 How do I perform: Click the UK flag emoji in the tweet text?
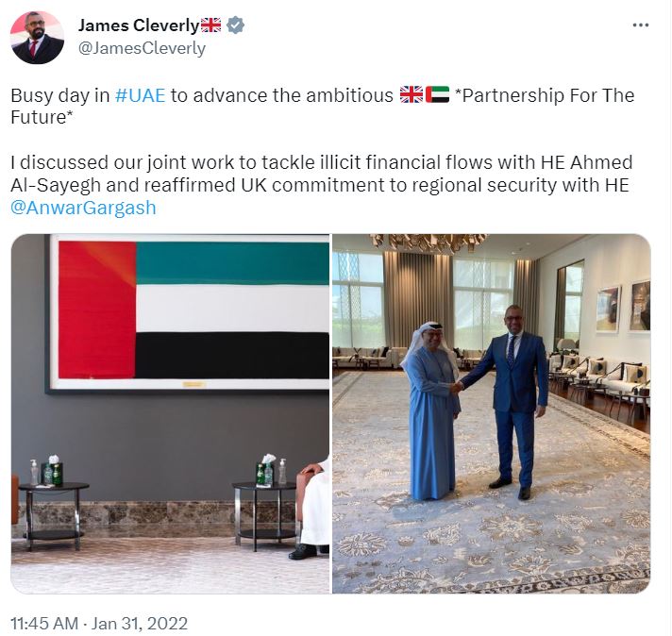(x=412, y=94)
